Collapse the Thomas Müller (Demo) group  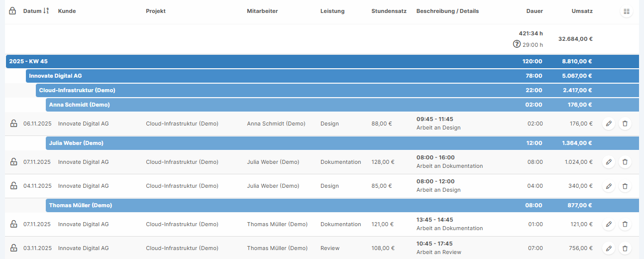point(342,205)
